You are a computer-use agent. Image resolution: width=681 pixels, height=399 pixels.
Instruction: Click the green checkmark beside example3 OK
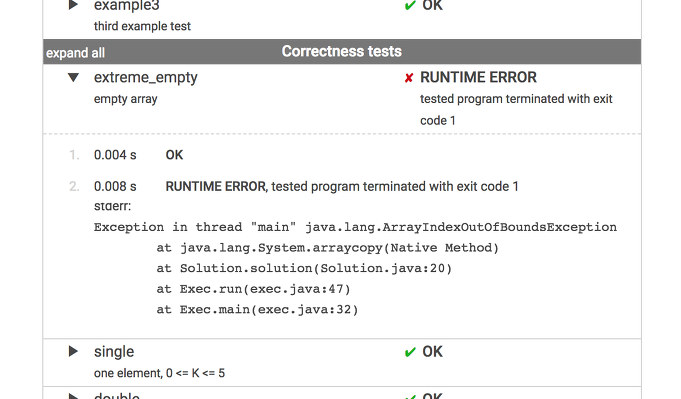(x=410, y=6)
